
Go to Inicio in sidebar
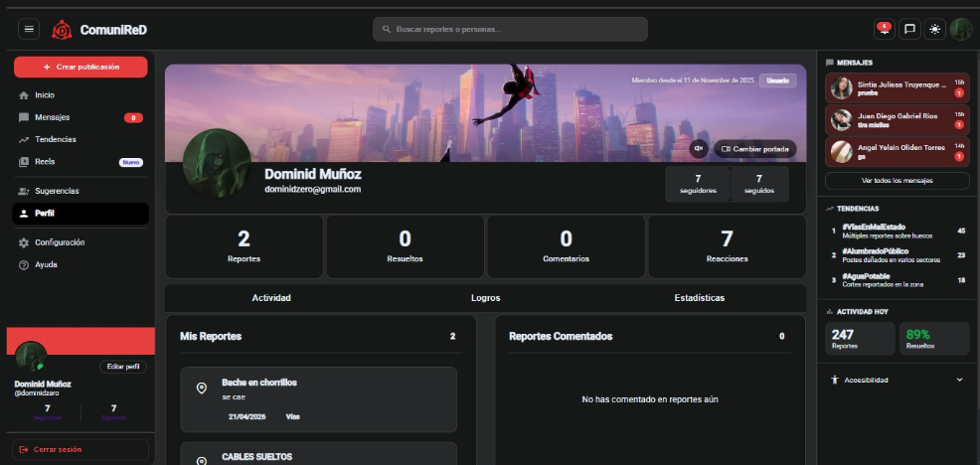point(81,95)
